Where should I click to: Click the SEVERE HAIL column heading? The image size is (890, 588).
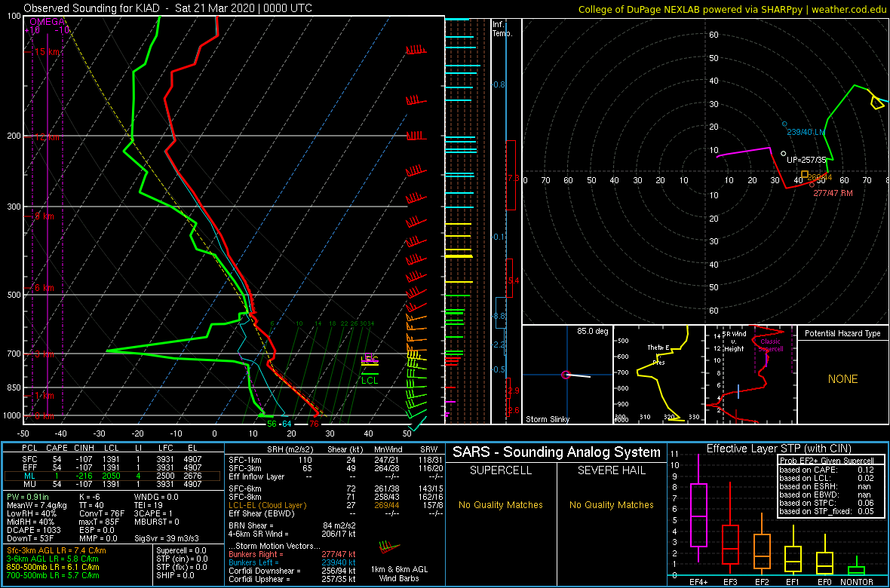click(x=612, y=470)
